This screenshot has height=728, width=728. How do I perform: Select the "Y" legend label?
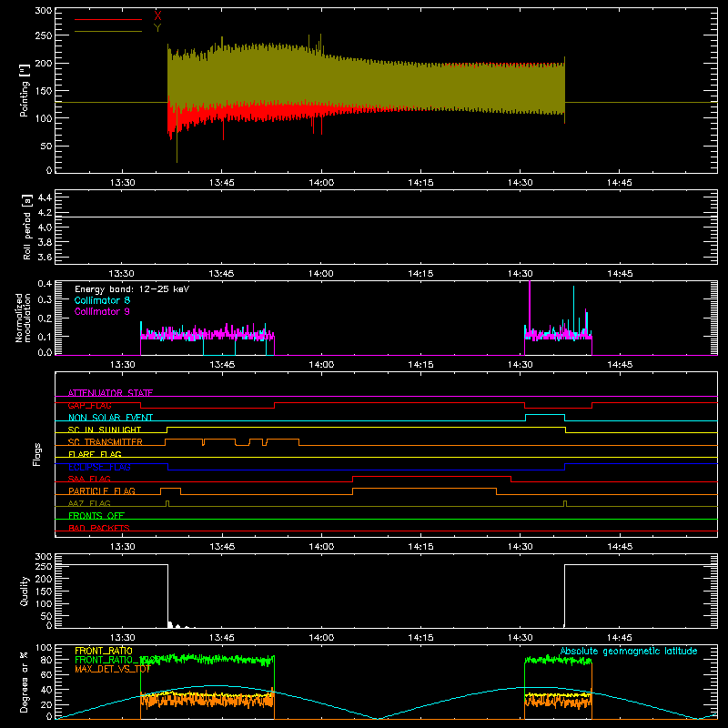pos(157,28)
